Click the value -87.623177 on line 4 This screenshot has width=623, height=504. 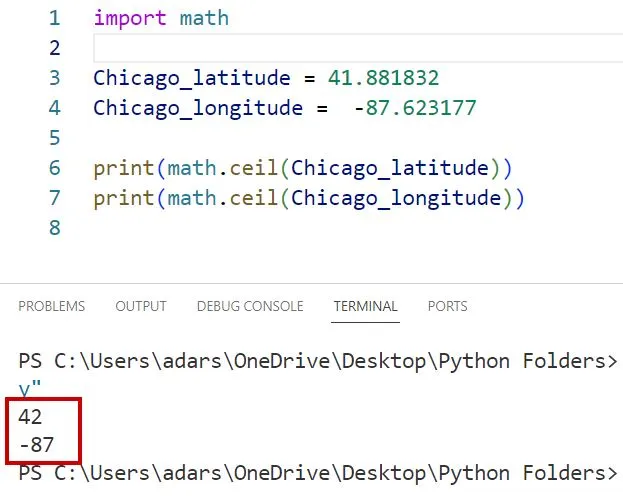(415, 108)
